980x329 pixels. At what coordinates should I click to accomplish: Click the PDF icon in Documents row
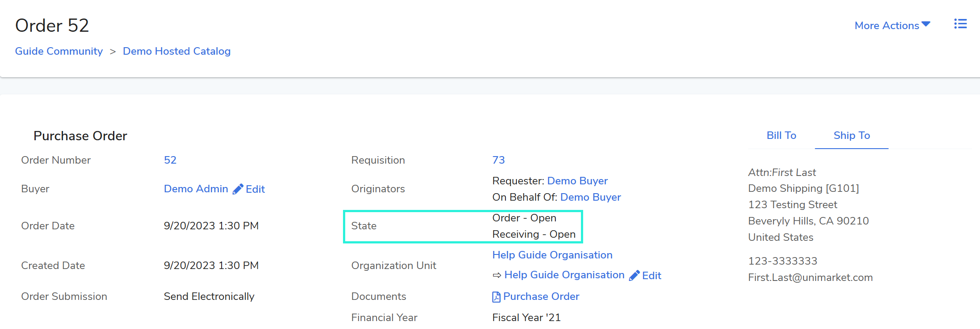496,297
